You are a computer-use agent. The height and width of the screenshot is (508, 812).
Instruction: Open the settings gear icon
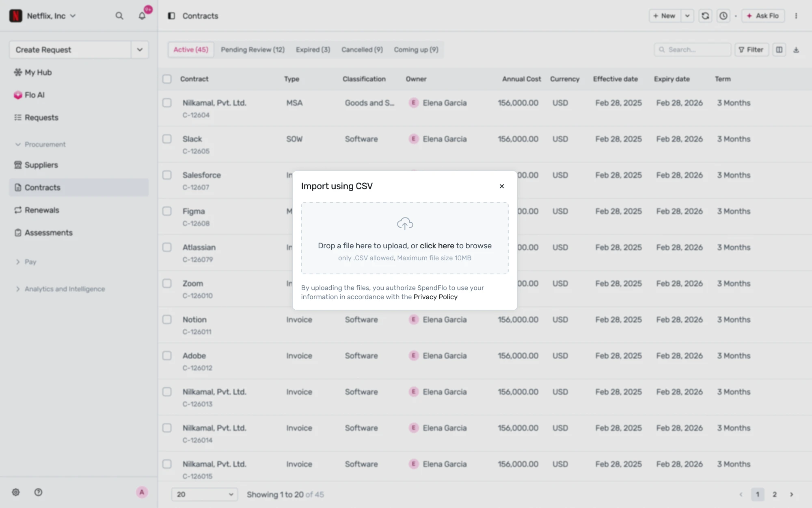pos(16,492)
